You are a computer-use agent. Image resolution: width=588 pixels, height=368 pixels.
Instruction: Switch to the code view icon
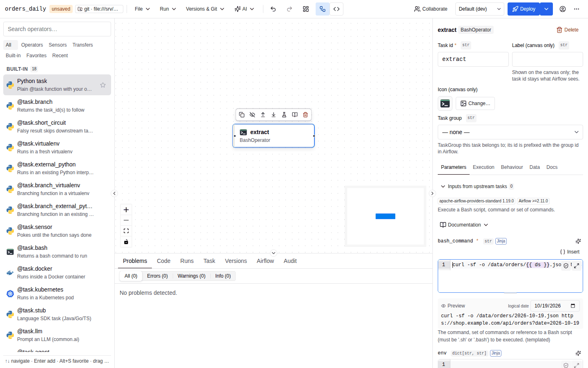pyautogui.click(x=336, y=9)
